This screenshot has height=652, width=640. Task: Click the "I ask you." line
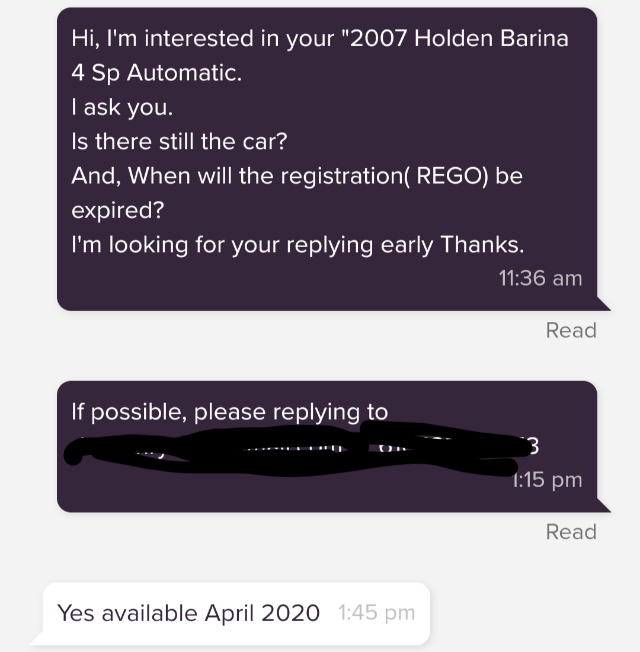click(x=122, y=107)
